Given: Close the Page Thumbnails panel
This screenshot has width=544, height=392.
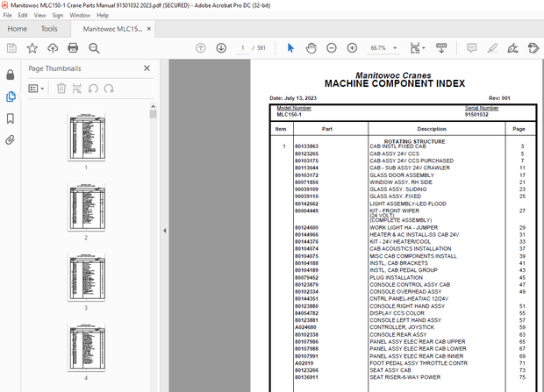Looking at the screenshot, I should tap(147, 68).
